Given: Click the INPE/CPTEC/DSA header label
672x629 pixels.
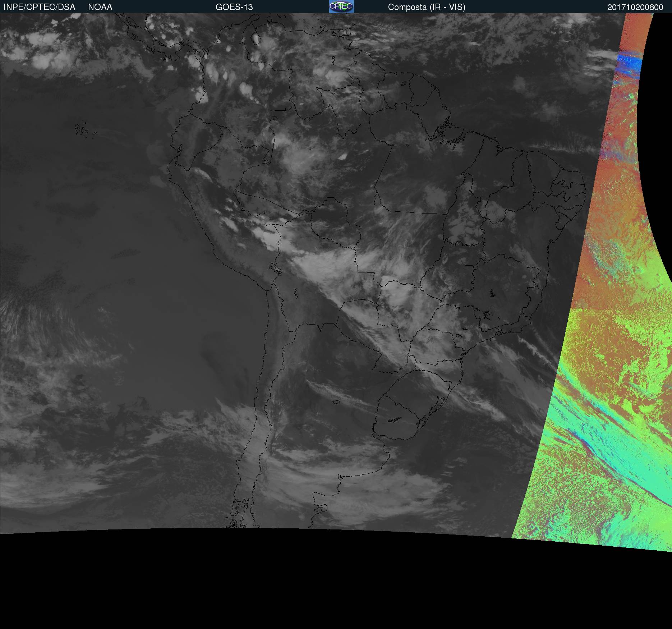Looking at the screenshot, I should click(39, 7).
